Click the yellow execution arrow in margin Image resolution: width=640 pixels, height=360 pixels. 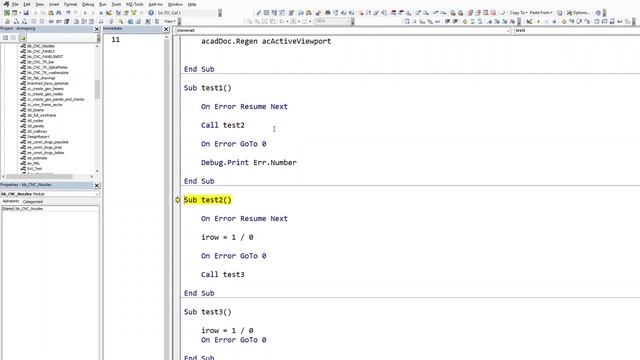(178, 200)
